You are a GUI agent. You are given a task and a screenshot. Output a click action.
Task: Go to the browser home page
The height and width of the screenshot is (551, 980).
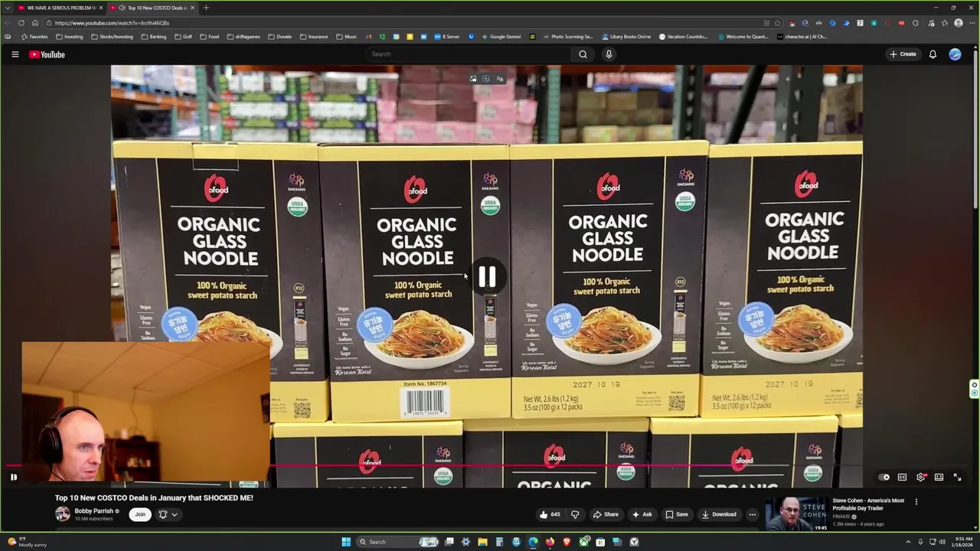[x=34, y=23]
